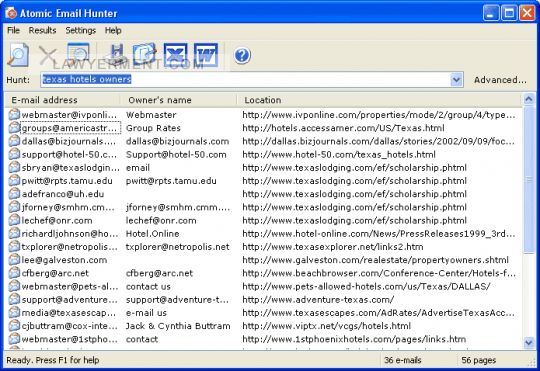This screenshot has height=371, width=540.
Task: Click owner name 'e-mail us'
Action: click(x=146, y=313)
